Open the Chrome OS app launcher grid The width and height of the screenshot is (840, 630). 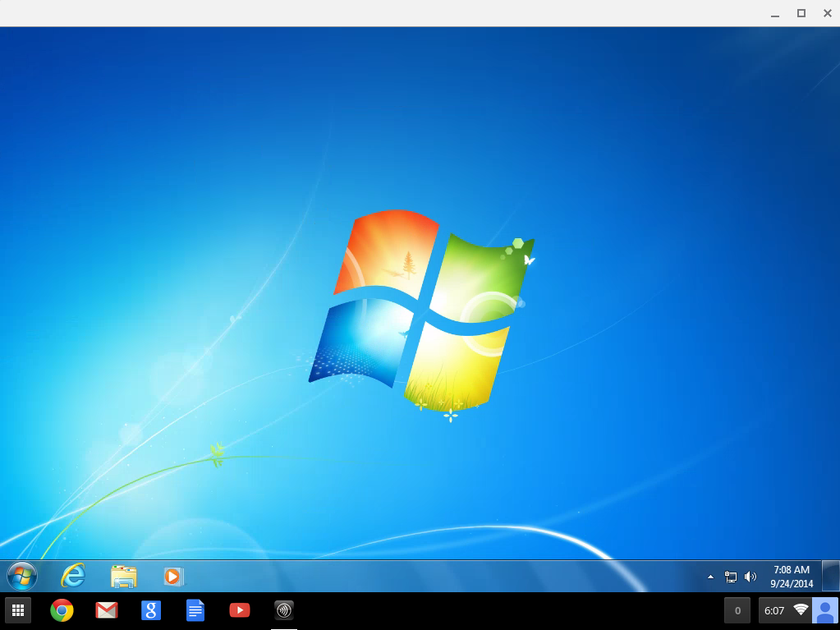[x=18, y=610]
